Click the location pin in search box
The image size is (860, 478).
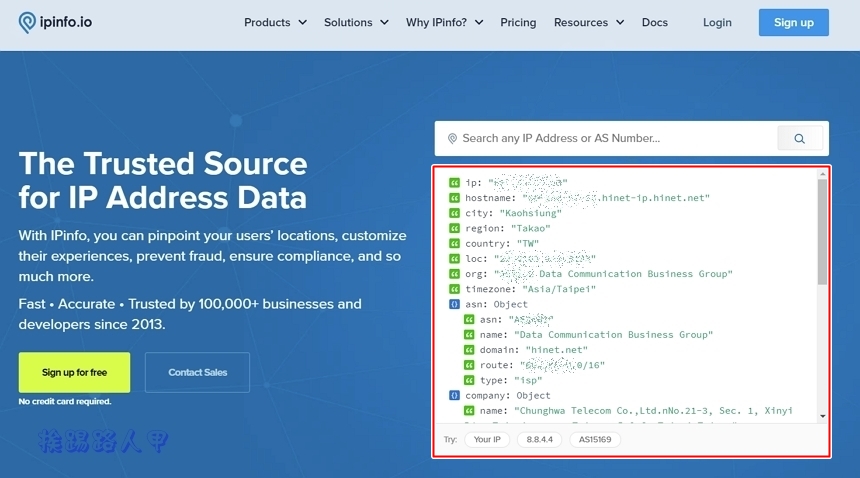pos(452,139)
